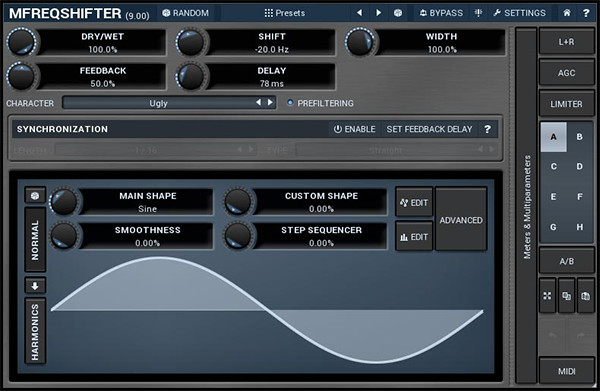Edit the Step Sequencer
The height and width of the screenshot is (392, 600).
(x=414, y=237)
